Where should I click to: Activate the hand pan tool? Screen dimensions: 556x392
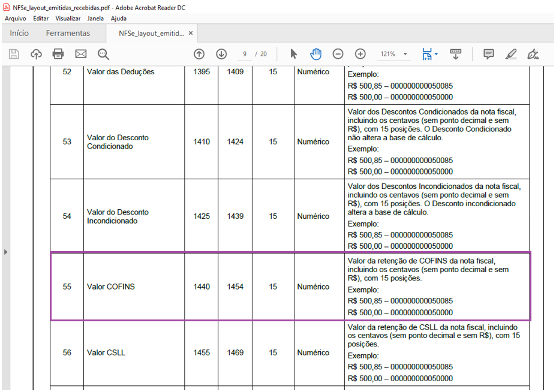tap(315, 54)
